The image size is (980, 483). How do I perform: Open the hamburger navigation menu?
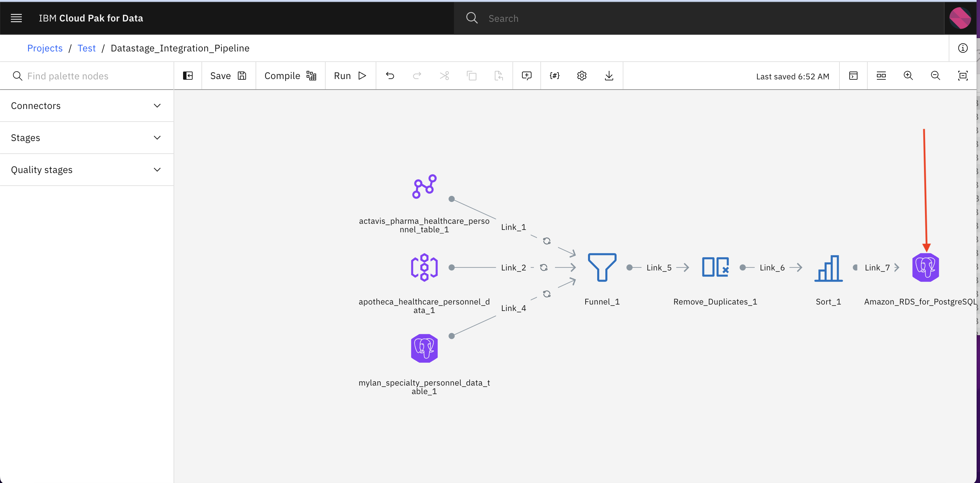(x=16, y=18)
